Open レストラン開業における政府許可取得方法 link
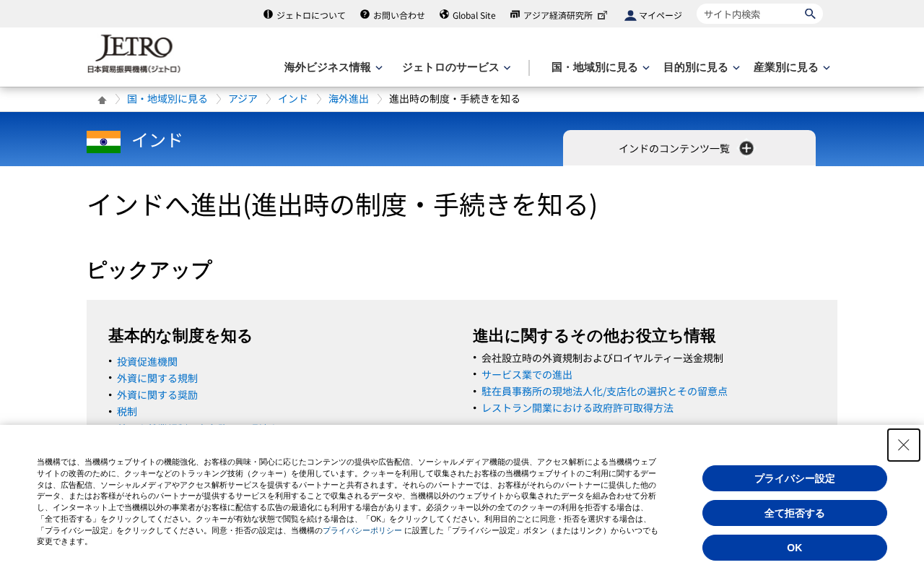Screen dimensions: 924x578 pos(577,408)
